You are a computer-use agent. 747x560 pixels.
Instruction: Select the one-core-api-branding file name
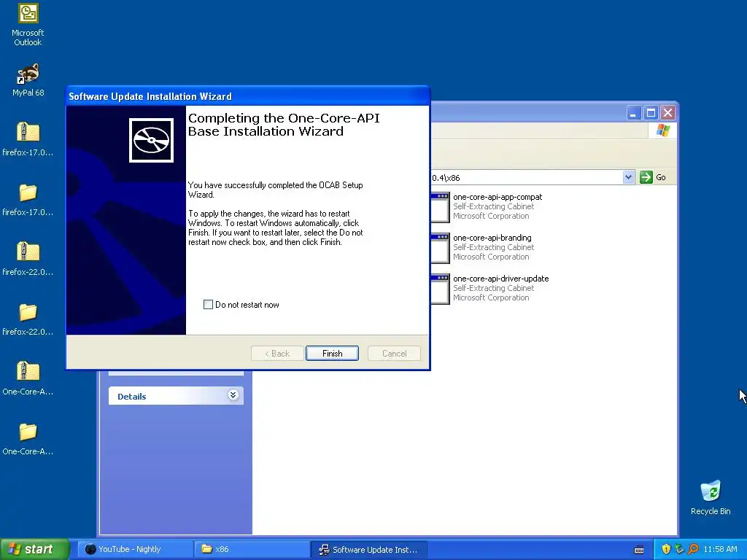point(492,238)
